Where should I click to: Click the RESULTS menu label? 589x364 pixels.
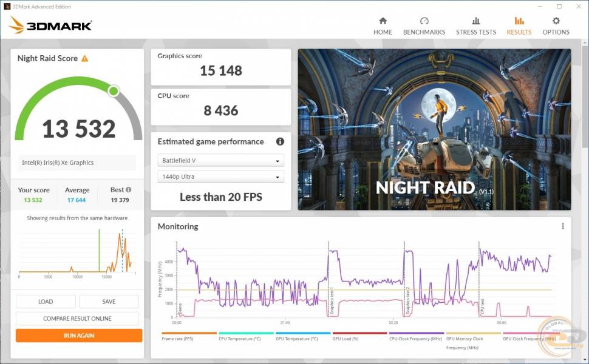(x=519, y=32)
